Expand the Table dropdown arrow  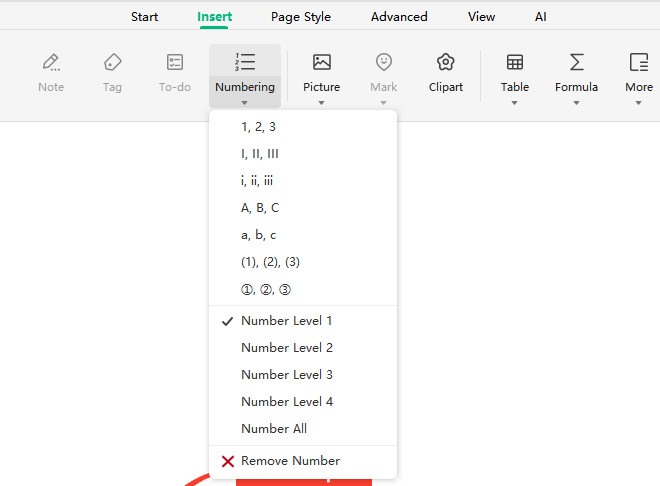point(515,102)
